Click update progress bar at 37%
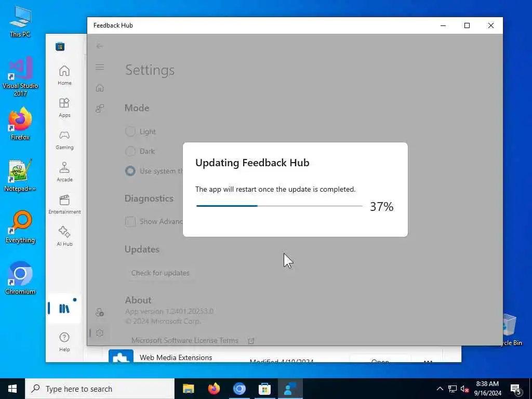Image resolution: width=532 pixels, height=399 pixels. 279,206
